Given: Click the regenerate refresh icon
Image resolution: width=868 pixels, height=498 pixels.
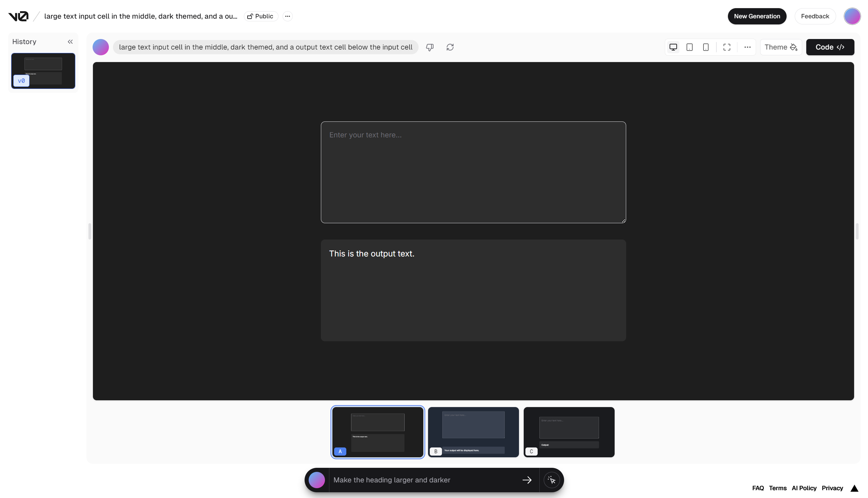Looking at the screenshot, I should point(450,47).
